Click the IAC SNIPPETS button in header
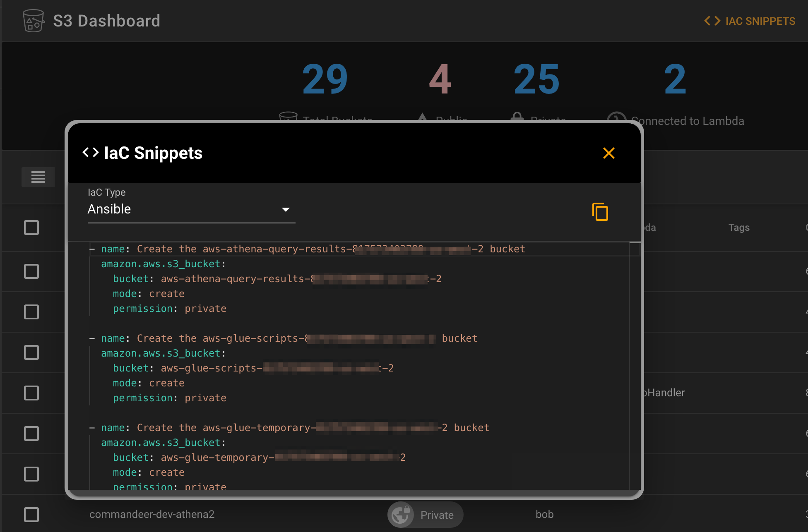The width and height of the screenshot is (808, 532). (750, 21)
